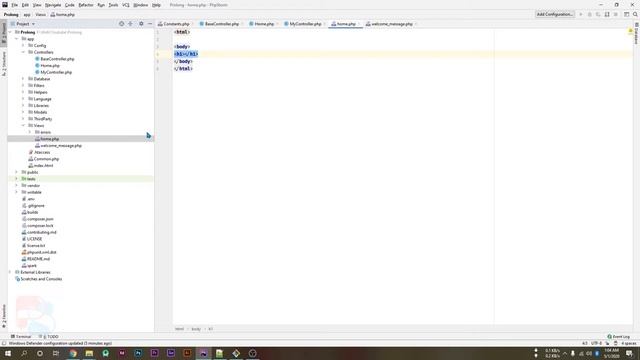The width and height of the screenshot is (640, 360).
Task: Open the Favorites side tool window
Action: (x=4, y=316)
